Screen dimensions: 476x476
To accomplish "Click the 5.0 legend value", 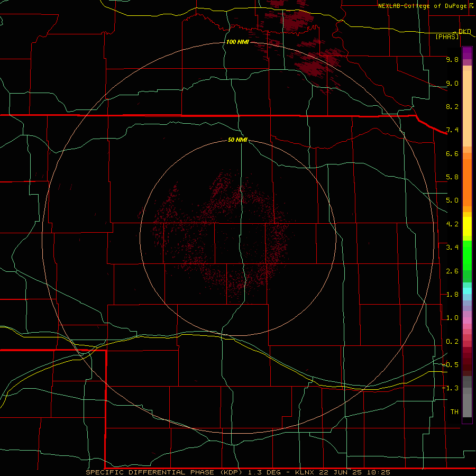I will pos(452,200).
